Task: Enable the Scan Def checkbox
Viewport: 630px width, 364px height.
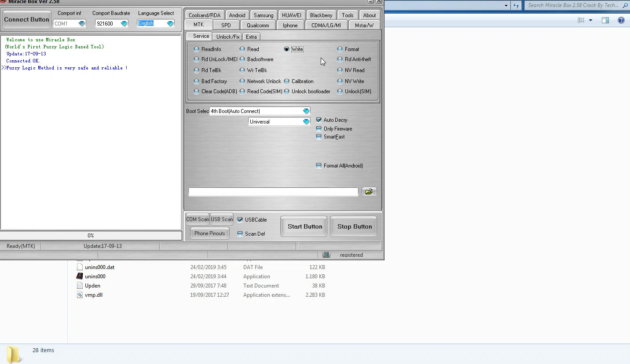Action: pos(240,234)
